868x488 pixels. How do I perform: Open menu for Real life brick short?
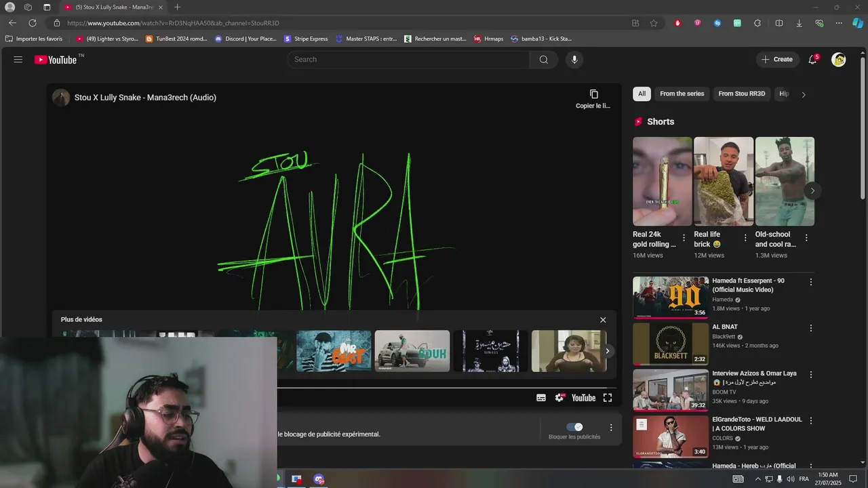pyautogui.click(x=745, y=238)
